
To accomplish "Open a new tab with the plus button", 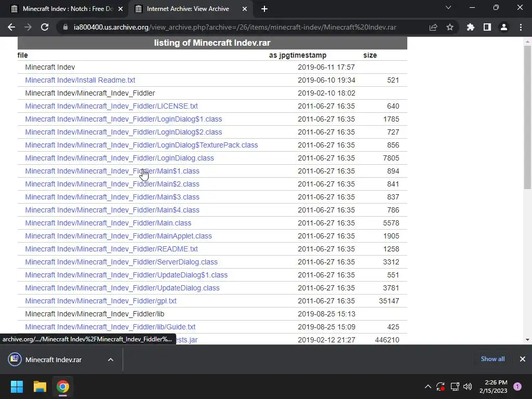I will click(264, 9).
